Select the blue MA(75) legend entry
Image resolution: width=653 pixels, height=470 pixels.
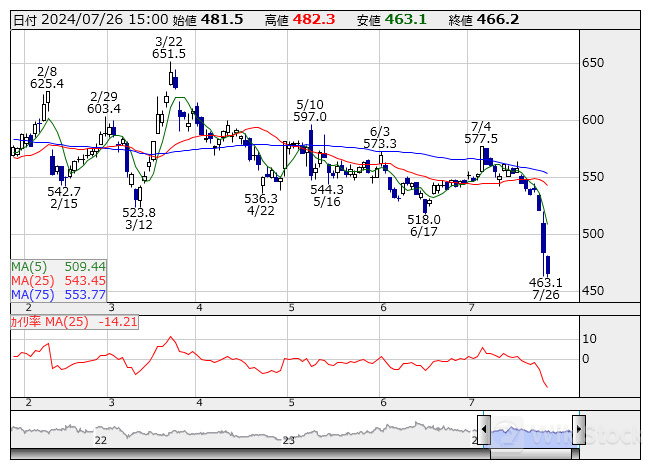(58, 295)
